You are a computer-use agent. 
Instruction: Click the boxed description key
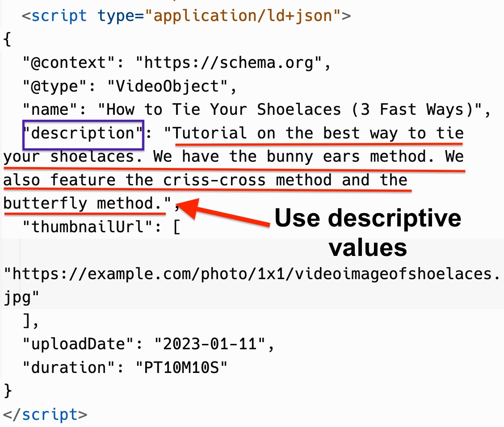(x=83, y=133)
